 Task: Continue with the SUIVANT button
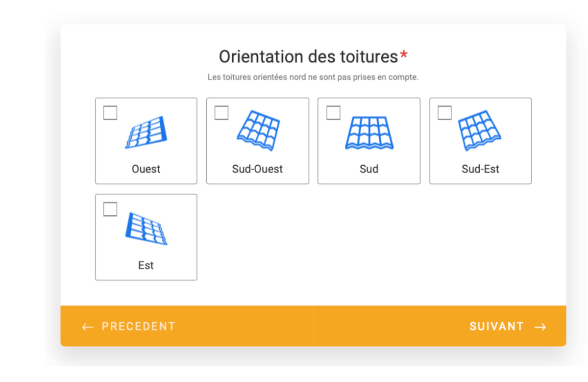tap(440, 326)
